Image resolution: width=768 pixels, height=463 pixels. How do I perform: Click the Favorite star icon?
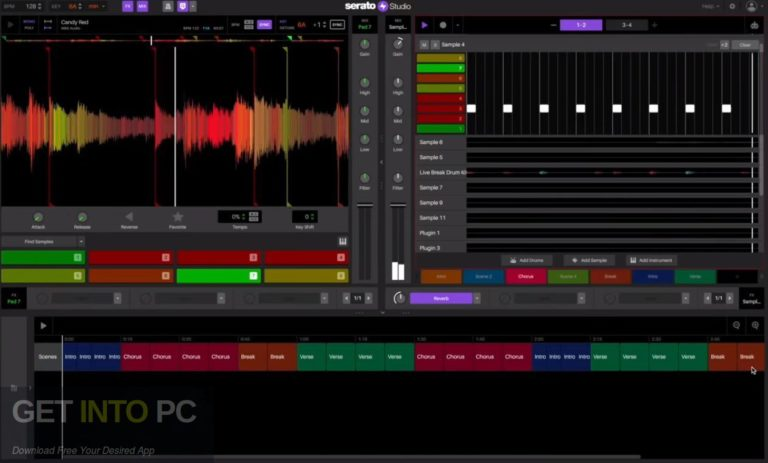[178, 217]
